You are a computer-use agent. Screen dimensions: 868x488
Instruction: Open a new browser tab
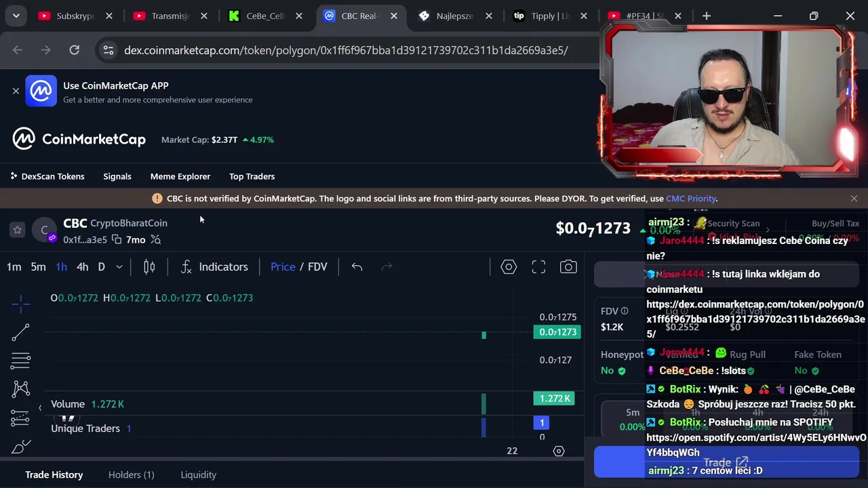point(706,16)
